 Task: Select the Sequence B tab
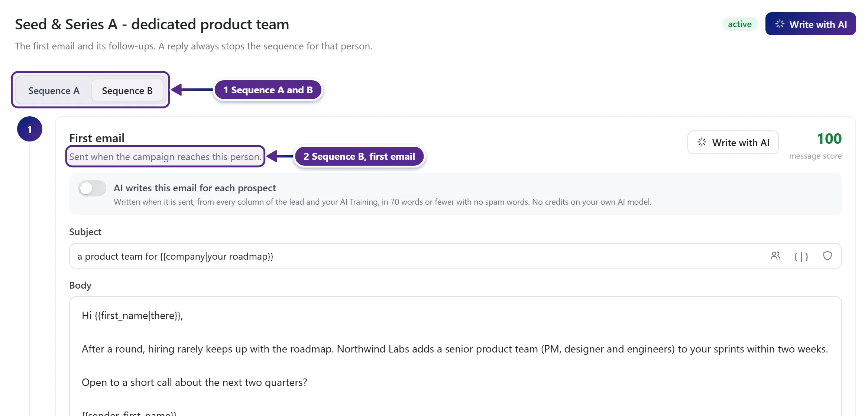pos(127,91)
